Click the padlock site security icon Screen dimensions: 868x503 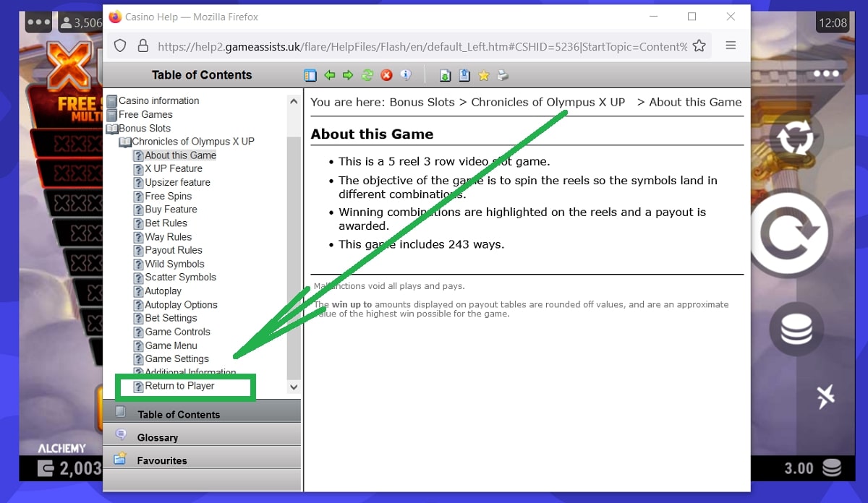coord(142,46)
